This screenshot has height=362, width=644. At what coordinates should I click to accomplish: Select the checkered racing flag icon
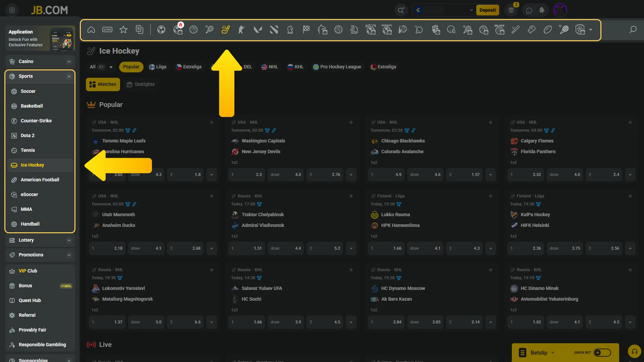[x=306, y=30]
